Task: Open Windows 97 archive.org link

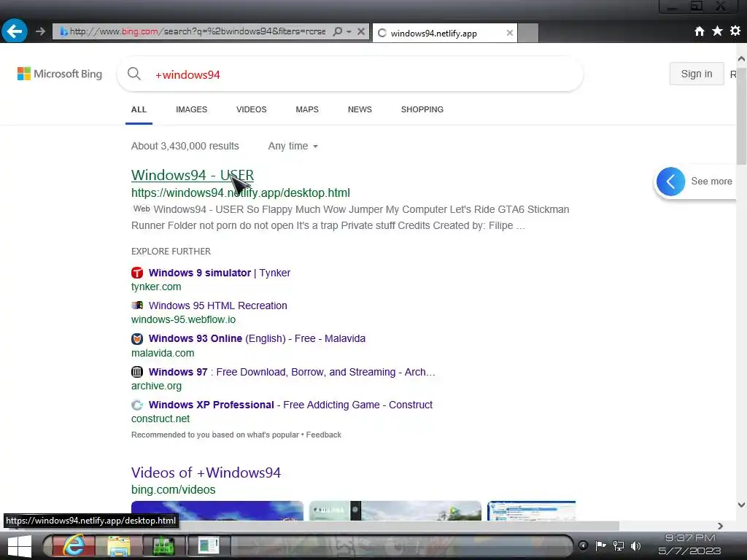Action: [292, 372]
